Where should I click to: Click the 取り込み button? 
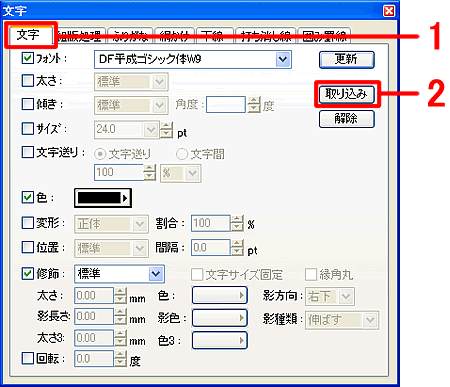(346, 94)
